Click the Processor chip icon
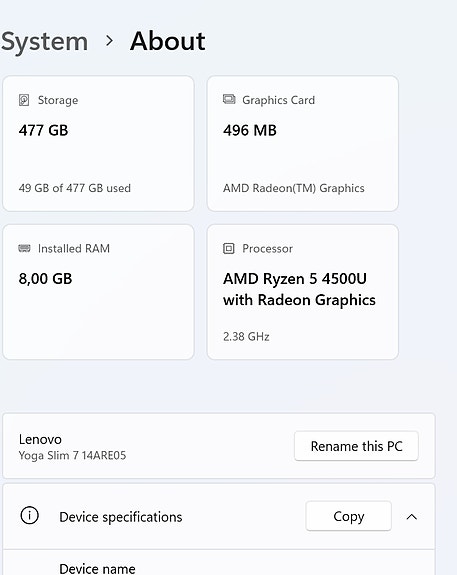The image size is (457, 575). tap(228, 249)
